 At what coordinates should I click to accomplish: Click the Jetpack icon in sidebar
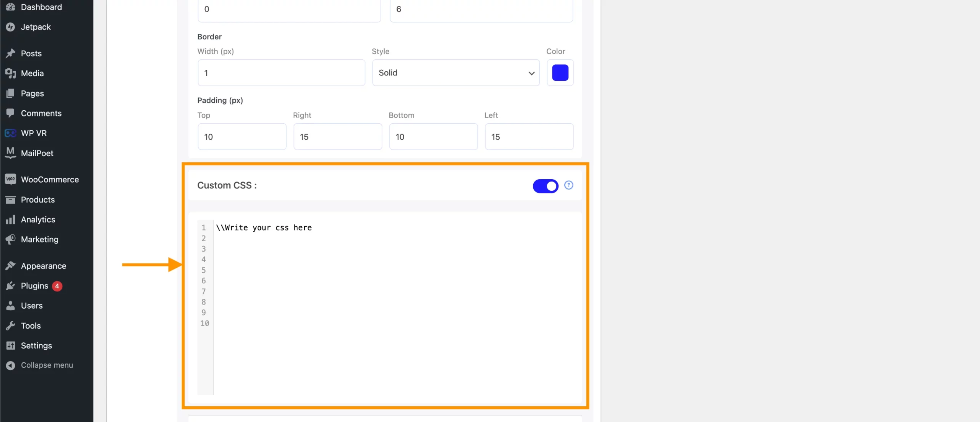pos(11,26)
